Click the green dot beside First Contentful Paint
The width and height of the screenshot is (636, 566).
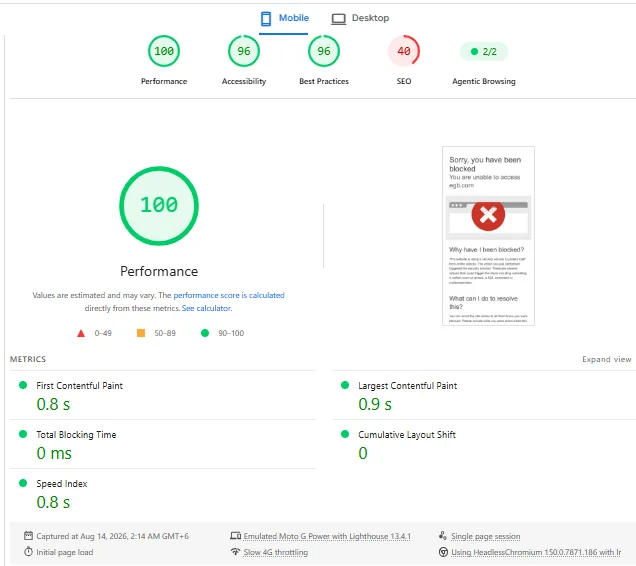tap(23, 385)
